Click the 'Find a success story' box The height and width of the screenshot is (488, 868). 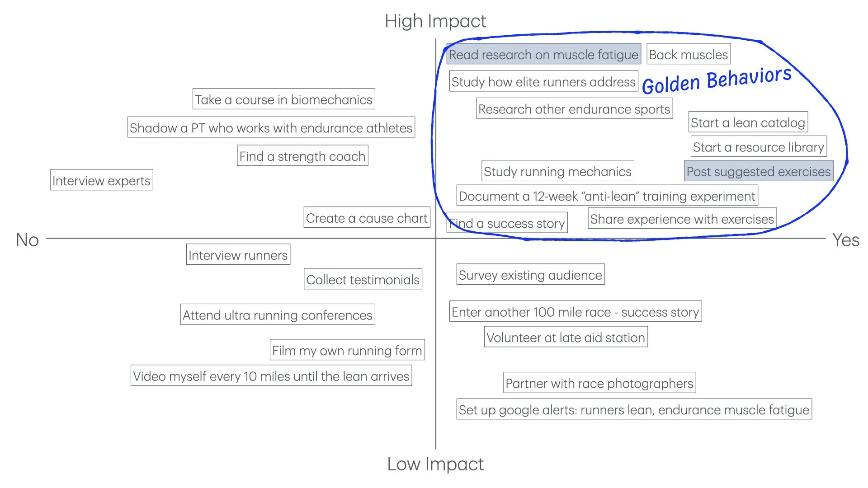(x=507, y=222)
